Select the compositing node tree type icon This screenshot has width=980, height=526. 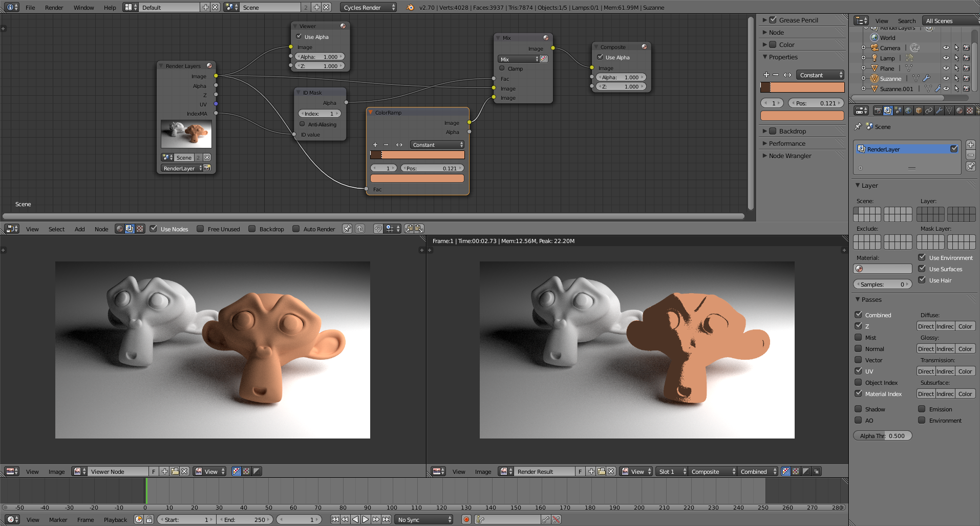coord(130,229)
